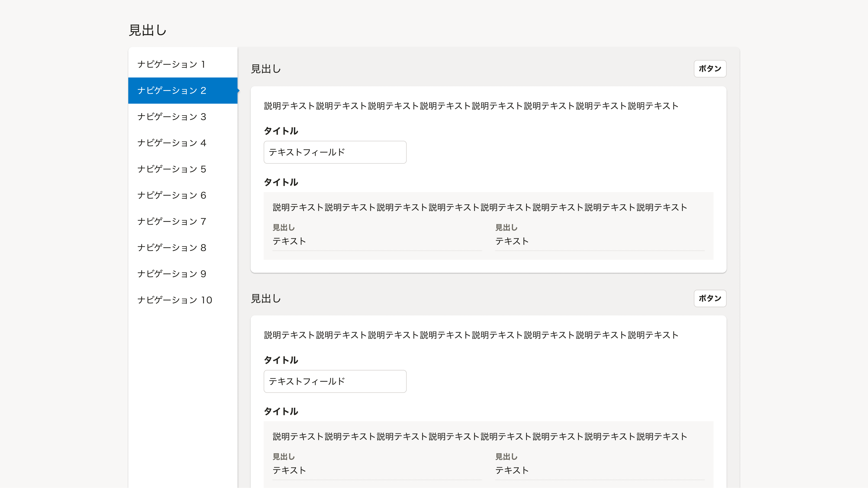The width and height of the screenshot is (868, 488).
Task: Click first card's top 説明テキスト paragraph
Action: [x=471, y=106]
